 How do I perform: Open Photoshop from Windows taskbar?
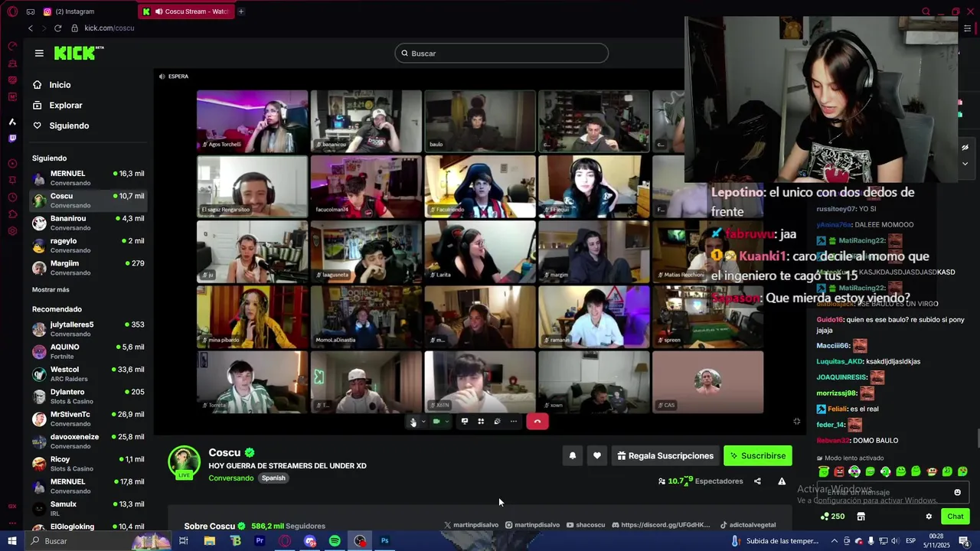pyautogui.click(x=385, y=541)
